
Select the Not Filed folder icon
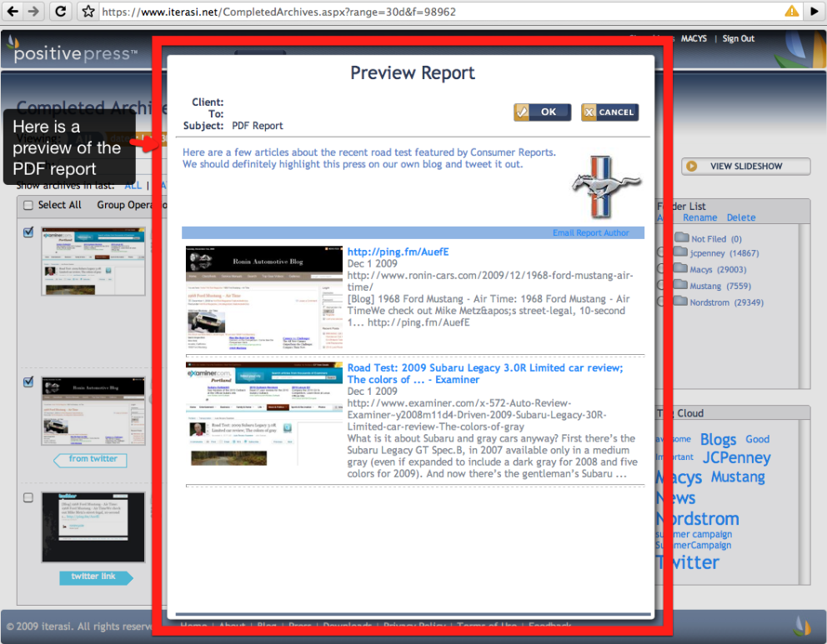pyautogui.click(x=681, y=237)
